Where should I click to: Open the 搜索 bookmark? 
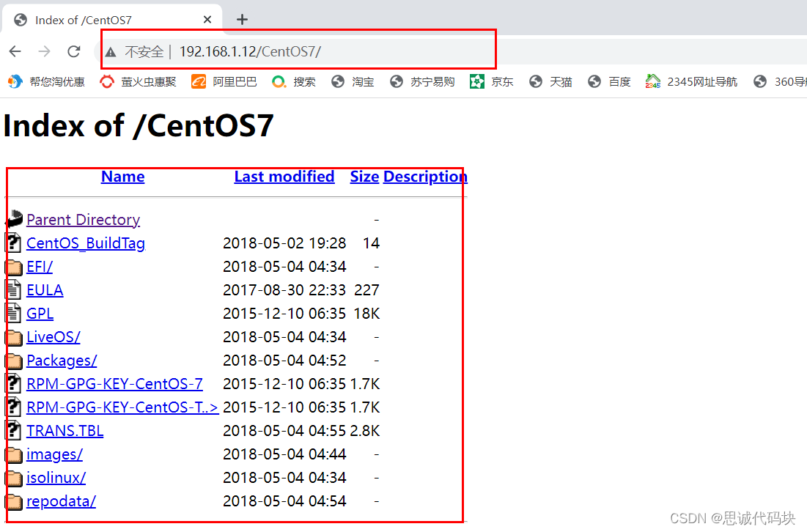pos(294,82)
